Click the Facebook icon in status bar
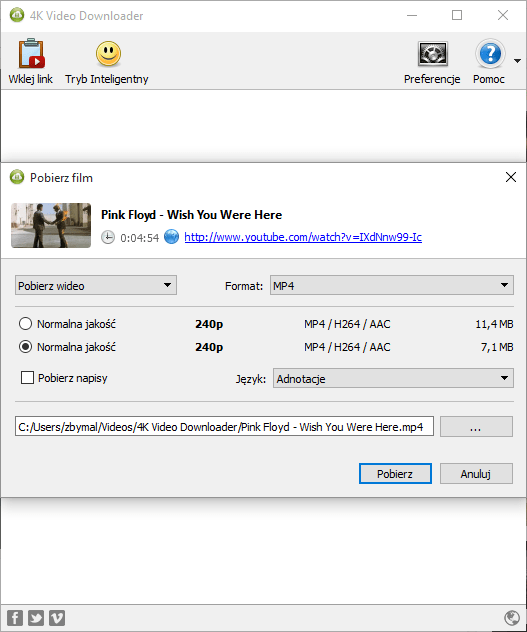Screen dimensions: 527x632 tap(15, 617)
